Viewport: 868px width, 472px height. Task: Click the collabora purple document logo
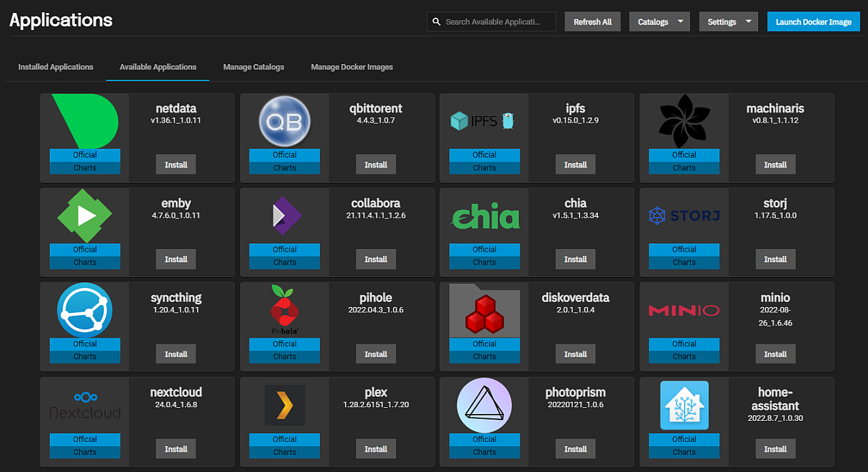pyautogui.click(x=286, y=216)
